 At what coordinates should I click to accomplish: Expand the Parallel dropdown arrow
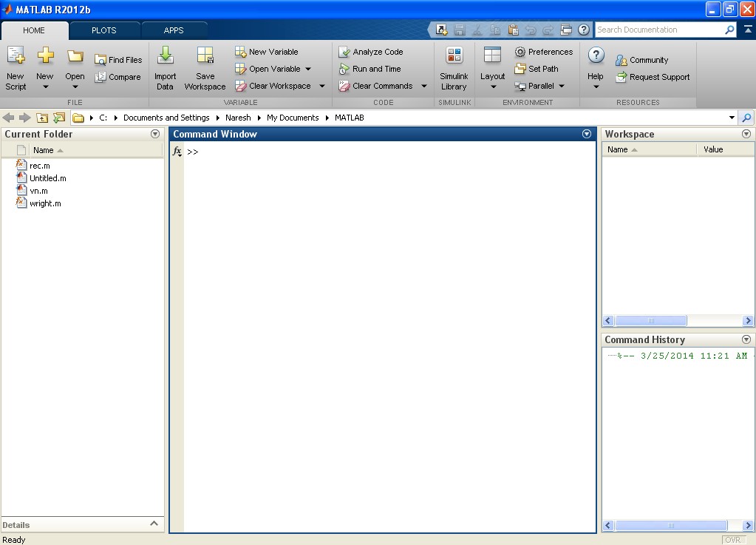(x=562, y=87)
